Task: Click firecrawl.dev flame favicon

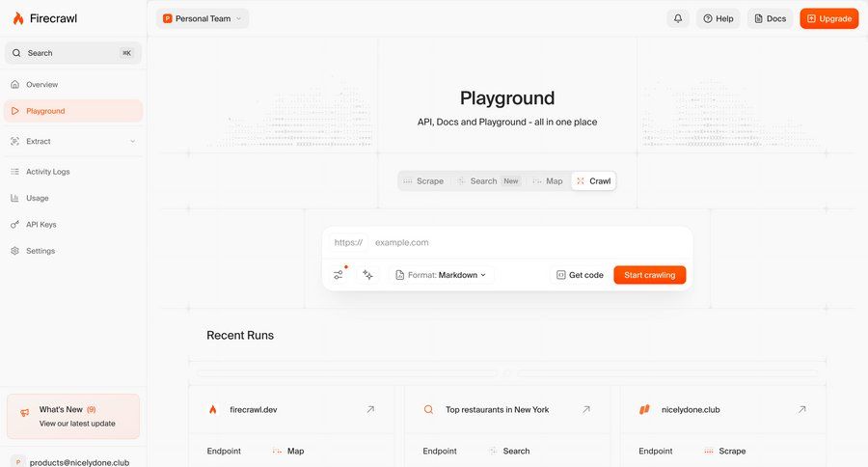Action: 212,409
